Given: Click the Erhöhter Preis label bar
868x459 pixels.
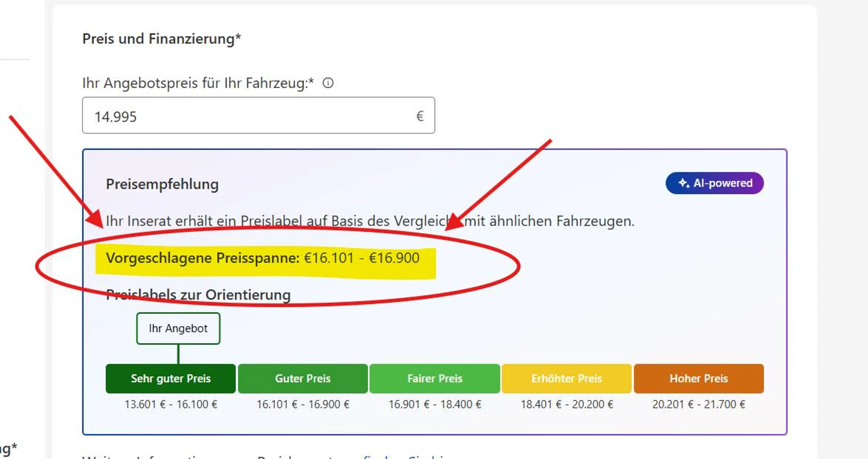Looking at the screenshot, I should [x=566, y=379].
